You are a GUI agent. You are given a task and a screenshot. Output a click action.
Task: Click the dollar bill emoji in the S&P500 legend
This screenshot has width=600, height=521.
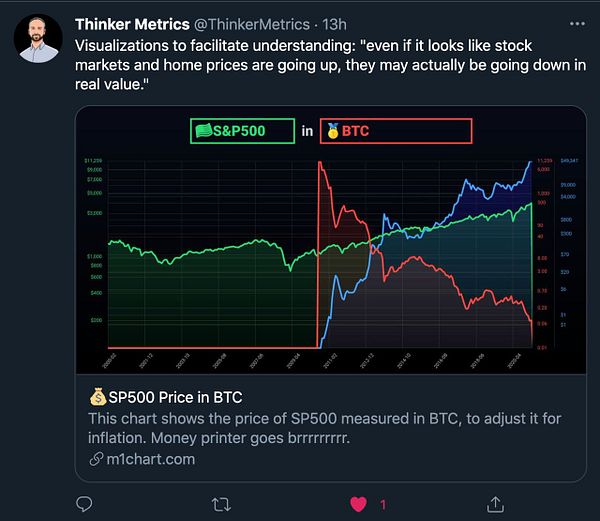(203, 130)
